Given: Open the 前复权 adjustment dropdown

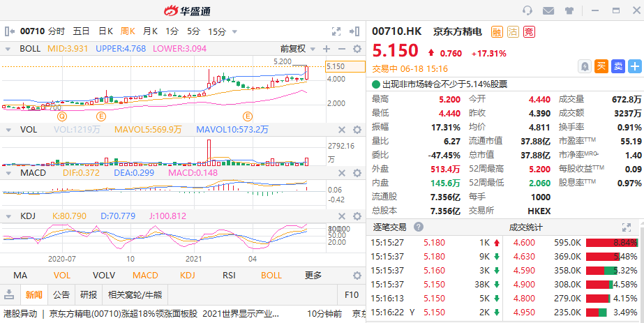Looking at the screenshot, I should pyautogui.click(x=297, y=49).
